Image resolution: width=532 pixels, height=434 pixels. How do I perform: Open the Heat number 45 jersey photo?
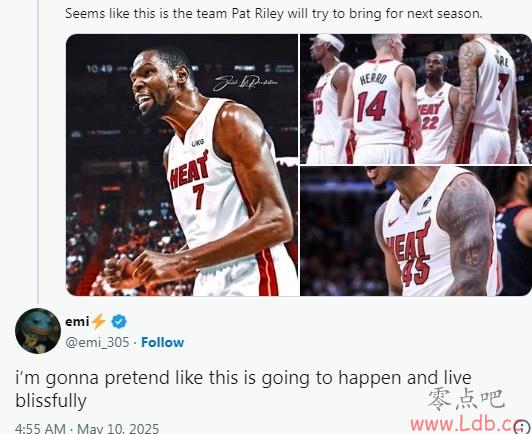416,231
